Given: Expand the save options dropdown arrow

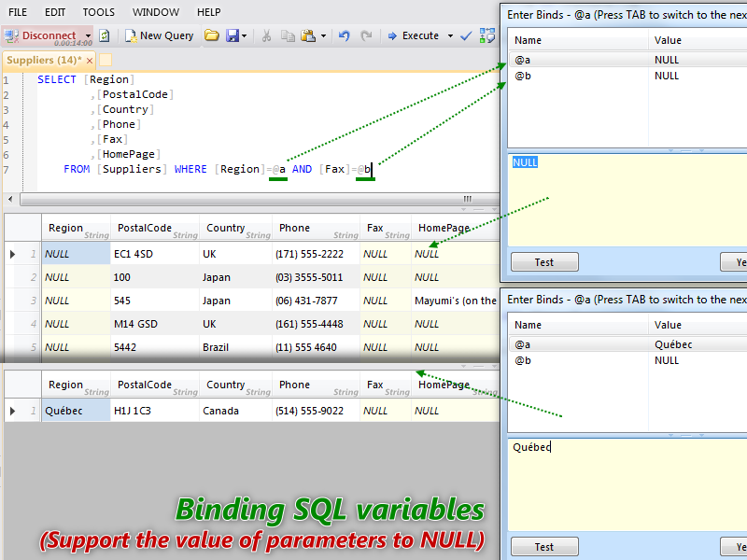Looking at the screenshot, I should pos(245,35).
